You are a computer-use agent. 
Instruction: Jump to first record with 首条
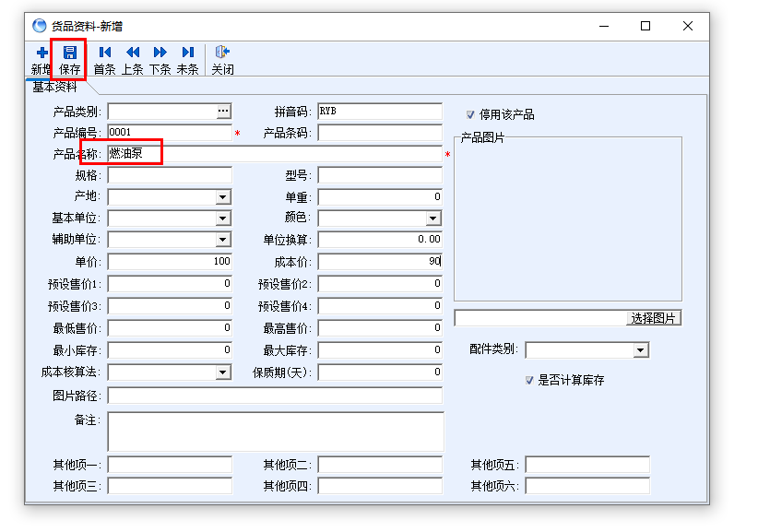tap(104, 59)
